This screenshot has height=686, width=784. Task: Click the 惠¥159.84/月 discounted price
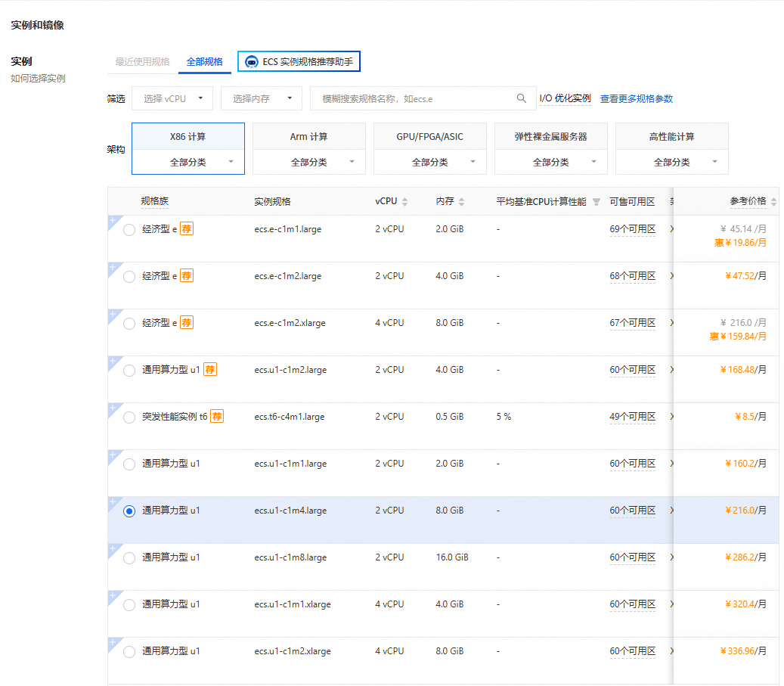(x=738, y=337)
